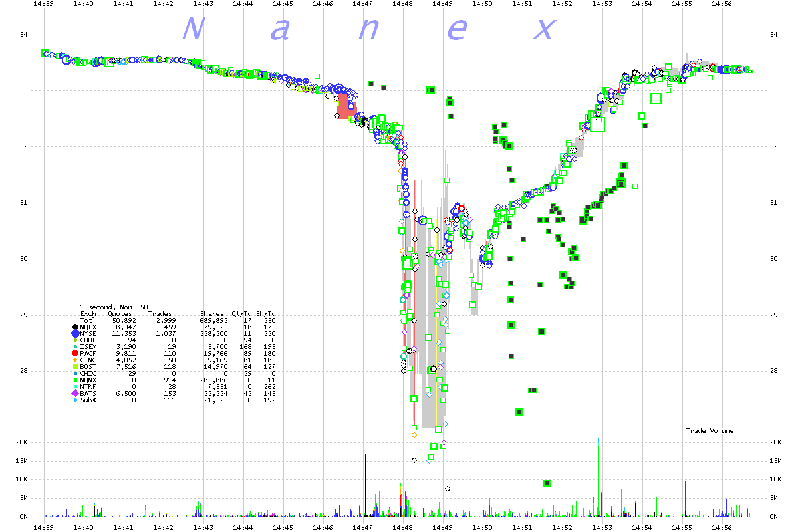Select price label 31 on left axis
The width and height of the screenshot is (798, 532).
pyautogui.click(x=25, y=203)
